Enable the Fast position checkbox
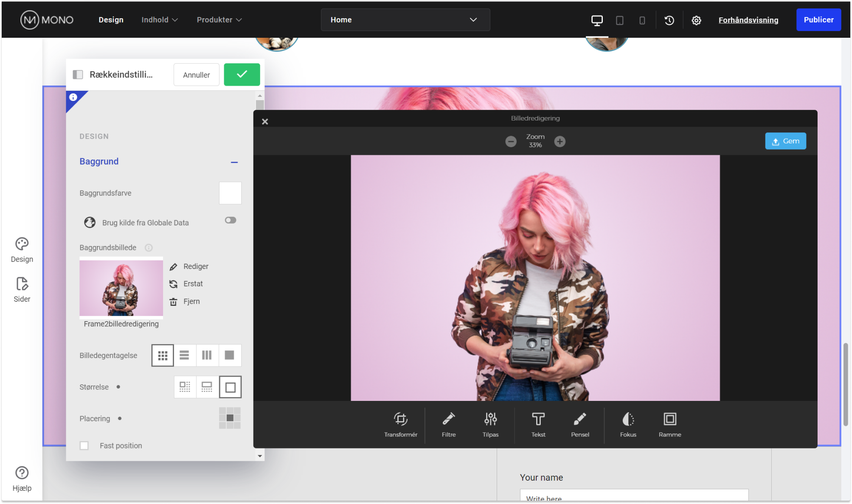This screenshot has width=852, height=504. click(x=84, y=445)
